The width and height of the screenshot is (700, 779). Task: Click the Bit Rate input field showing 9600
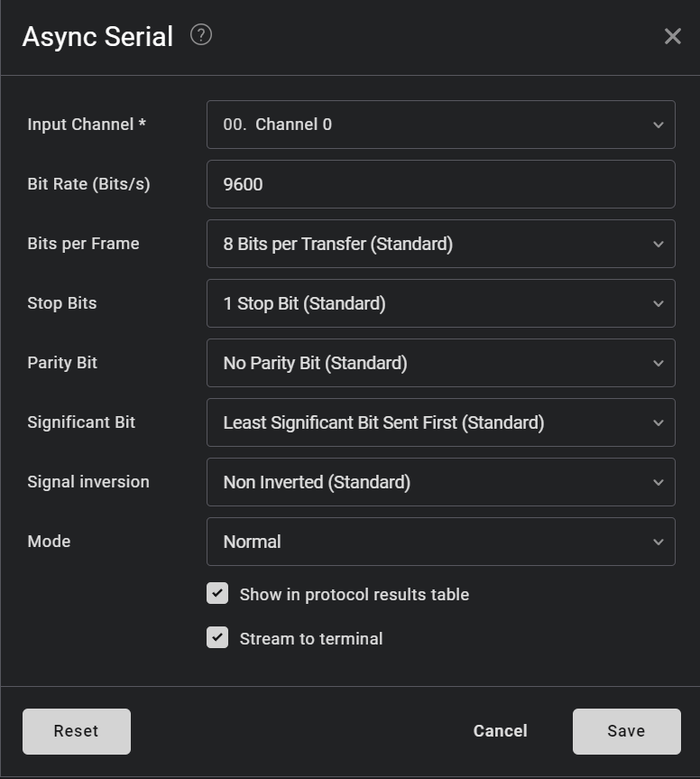(x=441, y=184)
